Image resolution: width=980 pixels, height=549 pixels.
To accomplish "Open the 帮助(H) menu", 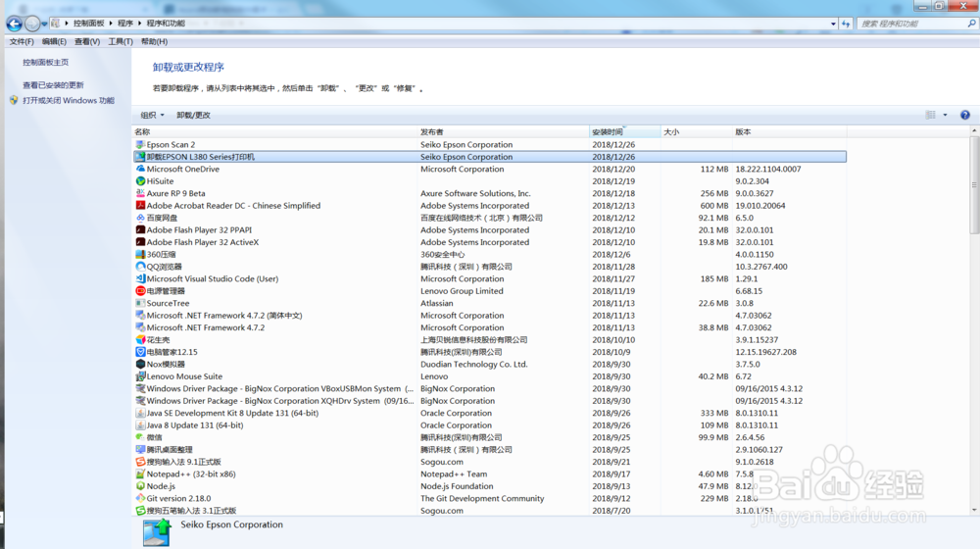I will click(x=154, y=42).
